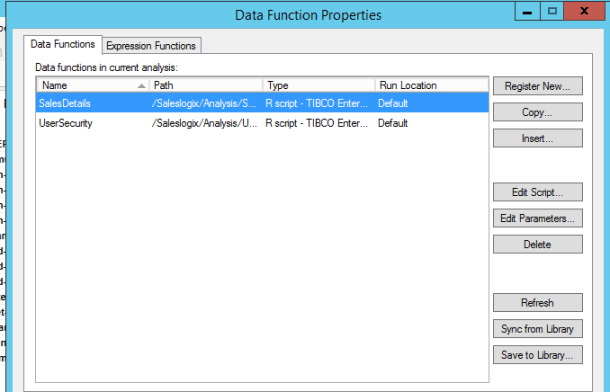Image resolution: width=610 pixels, height=392 pixels.
Task: Click the /Saleslogix/Analysis/U... path cell
Action: pos(204,123)
